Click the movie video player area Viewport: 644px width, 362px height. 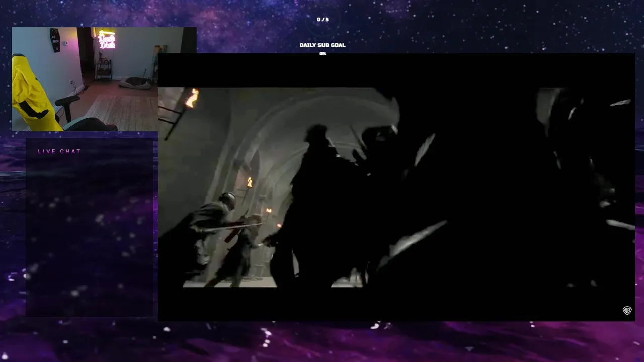pos(396,187)
